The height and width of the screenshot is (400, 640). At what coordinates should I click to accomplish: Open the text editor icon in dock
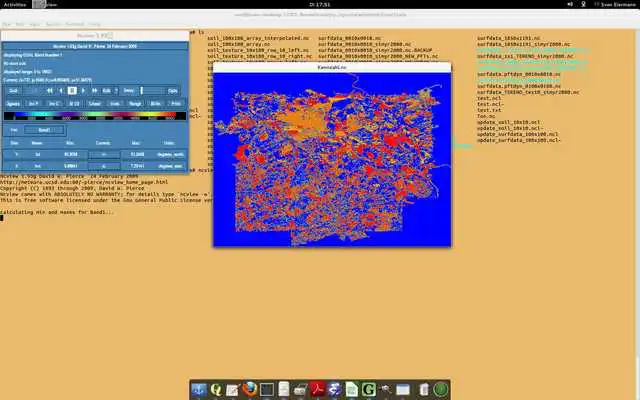[233, 390]
